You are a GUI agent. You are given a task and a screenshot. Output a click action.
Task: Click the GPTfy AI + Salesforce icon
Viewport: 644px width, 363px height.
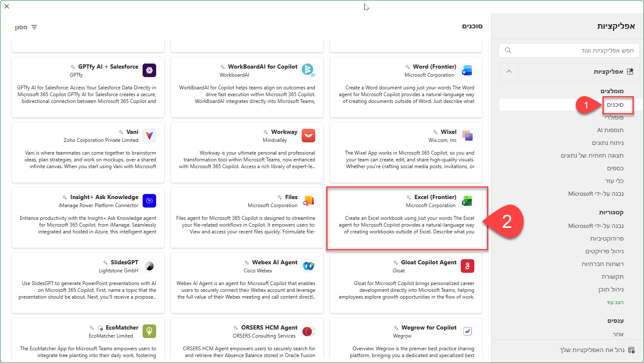149,70
